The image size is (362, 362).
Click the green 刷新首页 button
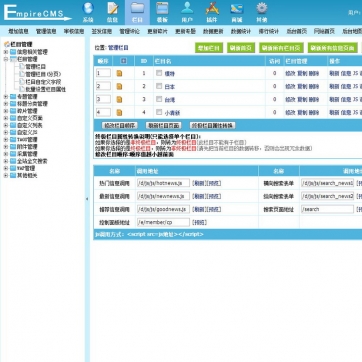241,48
